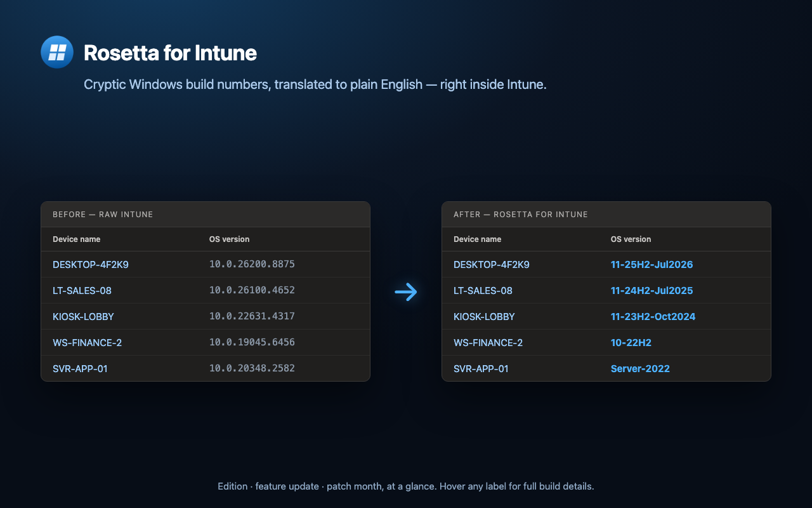Click the Rosetta for Intune logo icon
Viewport: 812px width, 508px height.
tap(57, 52)
